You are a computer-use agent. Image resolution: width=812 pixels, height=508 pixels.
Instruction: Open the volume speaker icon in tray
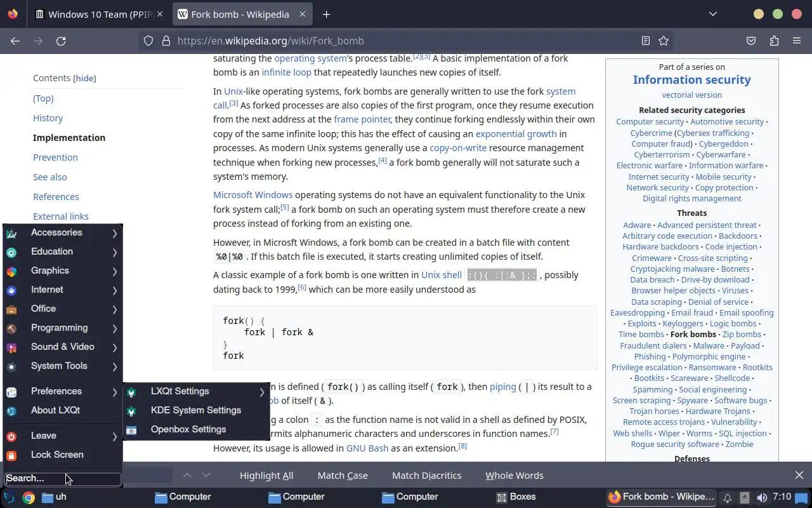(762, 498)
